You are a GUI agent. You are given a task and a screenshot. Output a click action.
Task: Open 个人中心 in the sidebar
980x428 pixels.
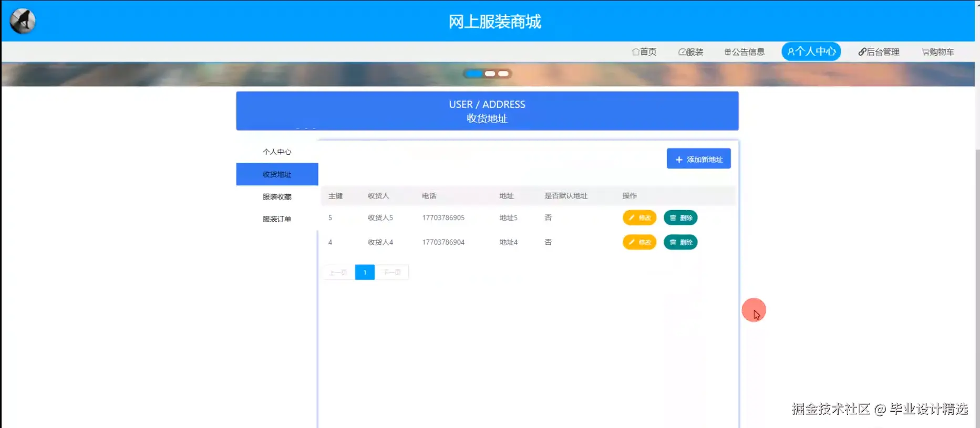point(277,152)
